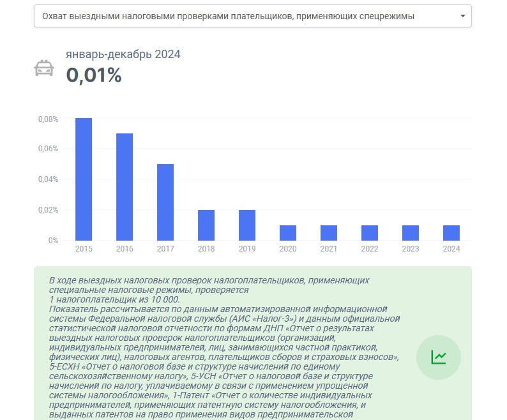The width and height of the screenshot is (507, 420).
Task: Click the 0,06% y-axis label
Action: (x=48, y=149)
